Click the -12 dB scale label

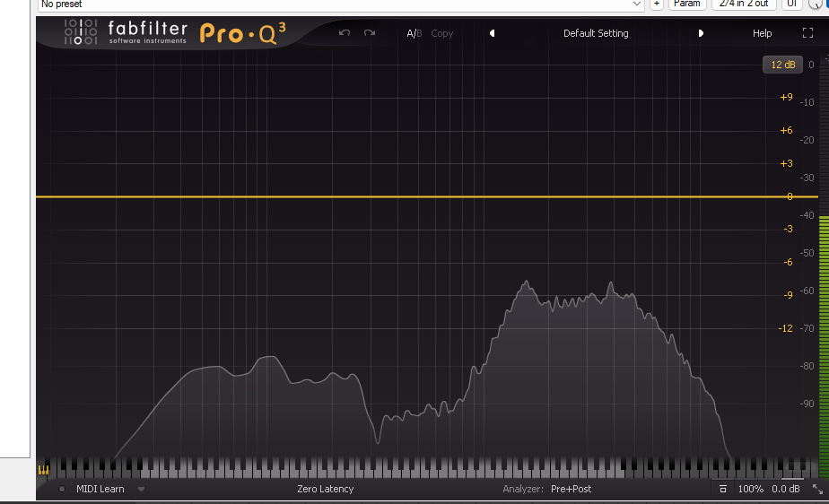786,328
